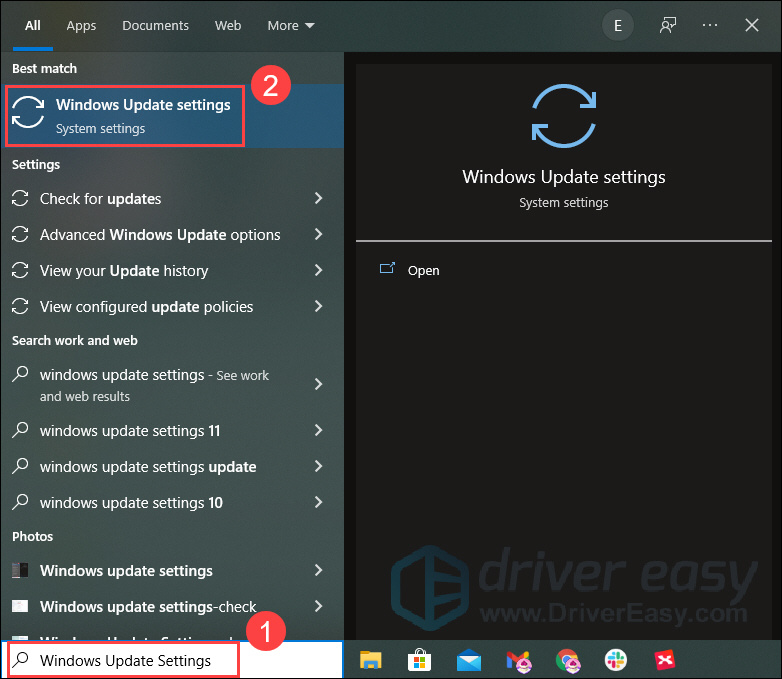782x679 pixels.
Task: Click the Open icon in the preview pane
Action: [x=387, y=268]
